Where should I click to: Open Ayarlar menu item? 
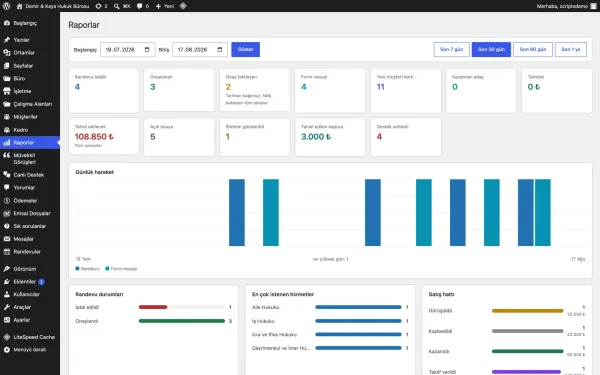point(30,320)
